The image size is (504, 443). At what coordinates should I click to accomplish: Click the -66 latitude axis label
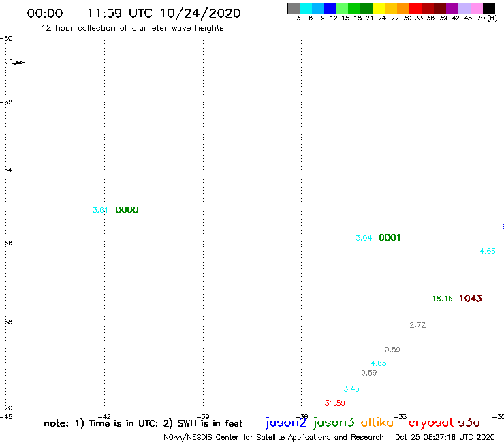coord(7,243)
